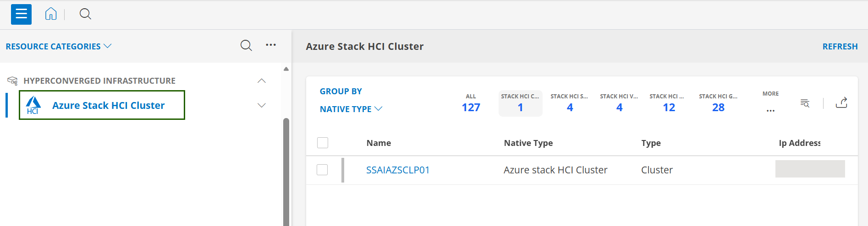Select the STACK HCI G... tab with count 28
This screenshot has width=868, height=226.
pyautogui.click(x=718, y=103)
